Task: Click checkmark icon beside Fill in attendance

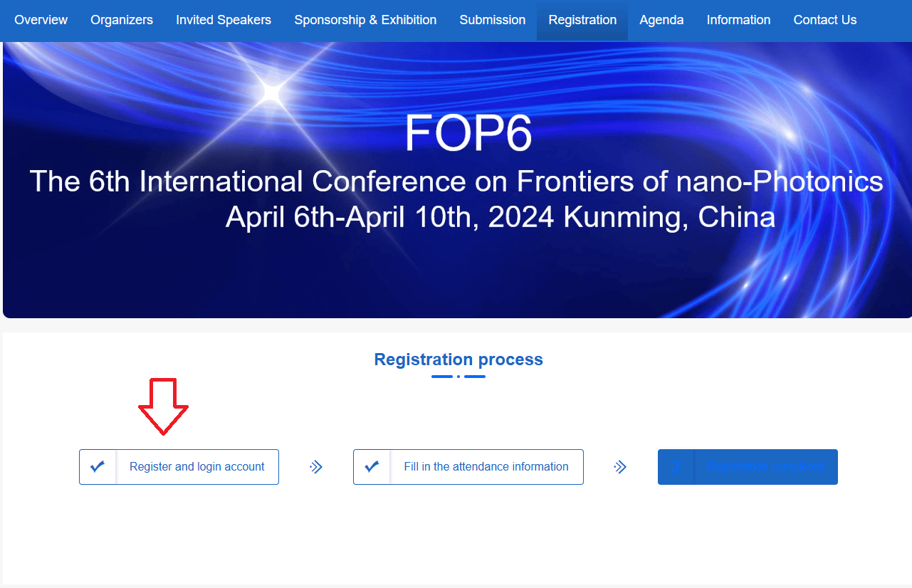Action: point(372,467)
